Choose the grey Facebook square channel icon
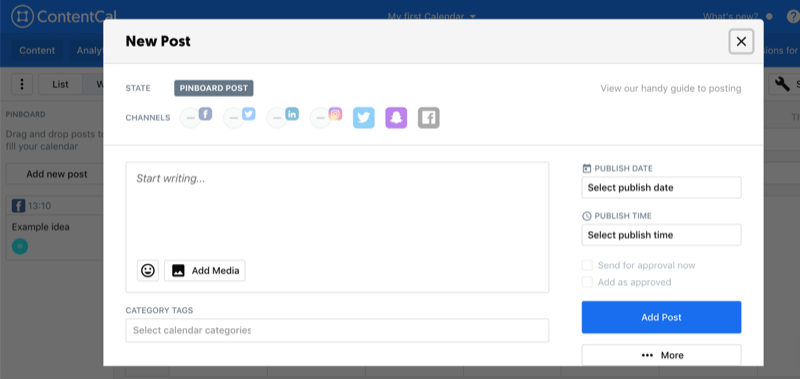 (x=429, y=118)
